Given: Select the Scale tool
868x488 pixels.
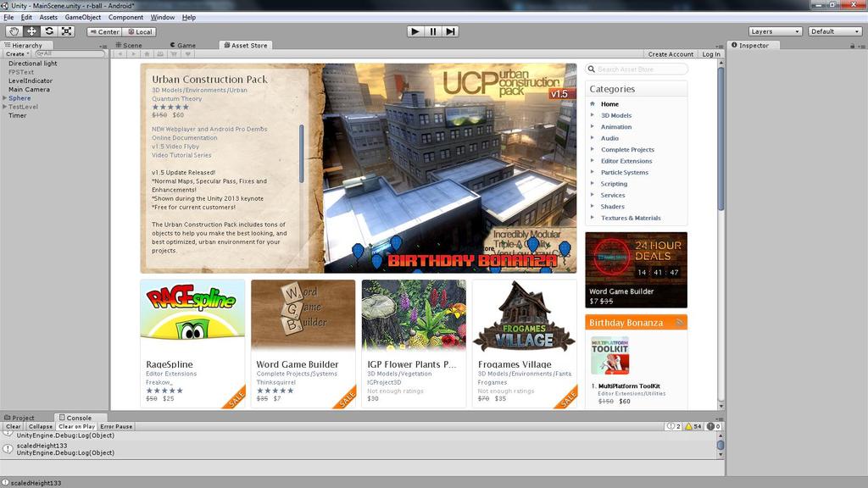Looking at the screenshot, I should coord(66,31).
